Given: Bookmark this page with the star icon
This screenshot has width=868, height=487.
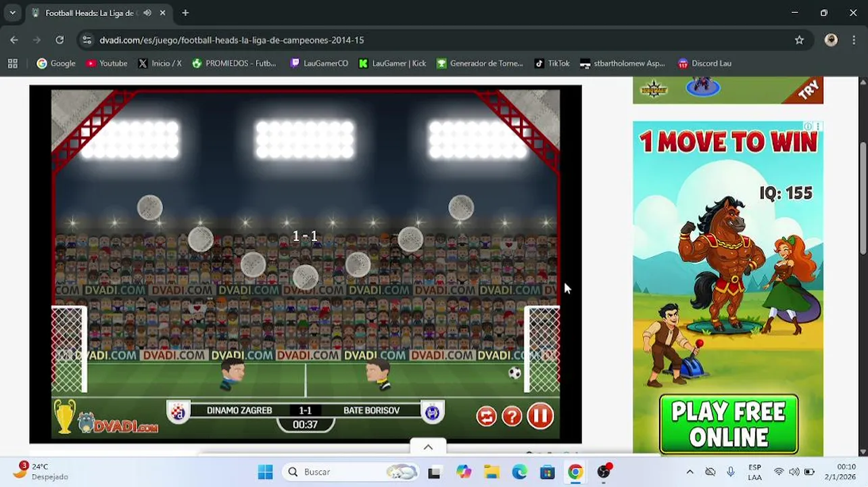Looking at the screenshot, I should pyautogui.click(x=799, y=40).
